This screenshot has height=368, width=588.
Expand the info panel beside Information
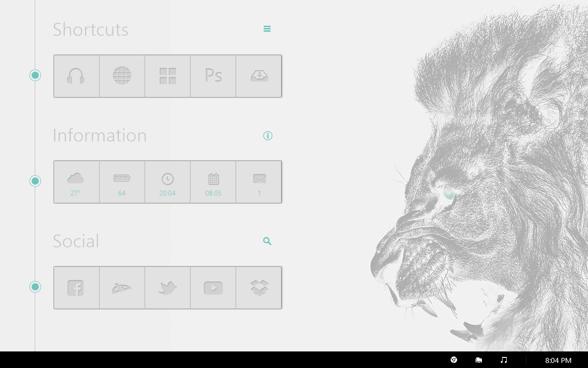tap(268, 135)
